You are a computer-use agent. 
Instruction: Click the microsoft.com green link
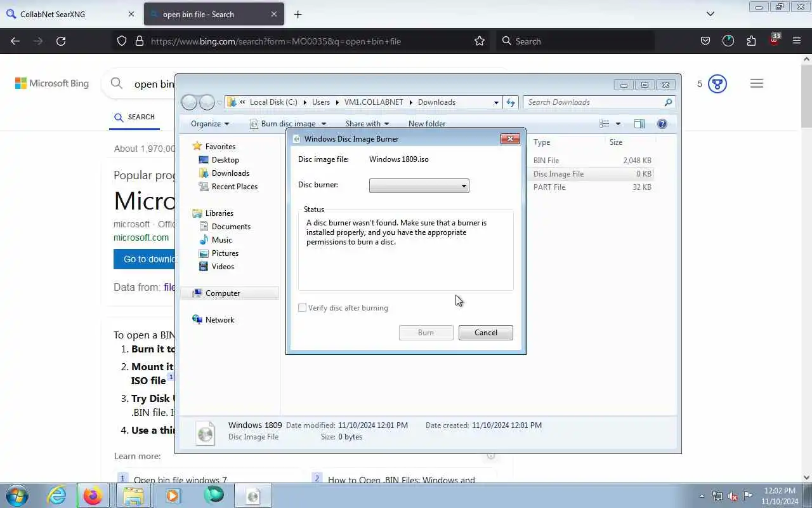point(141,237)
